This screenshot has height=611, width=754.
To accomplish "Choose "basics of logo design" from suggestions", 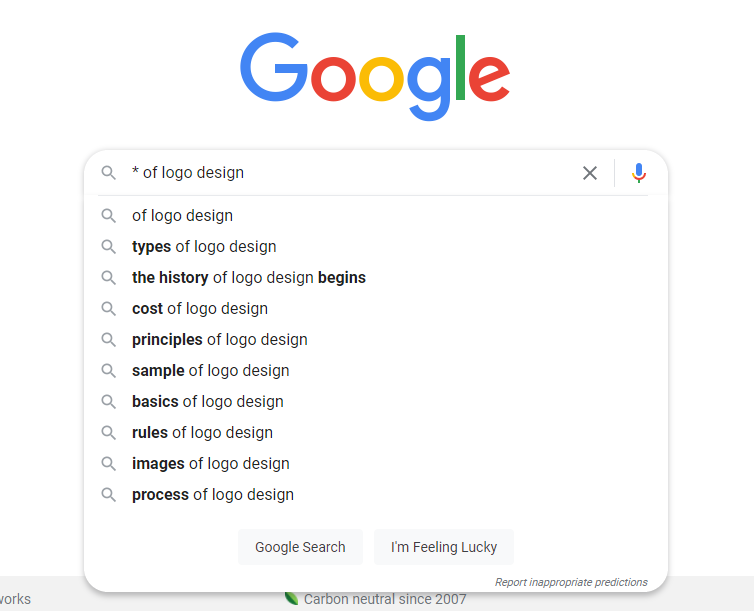I will 208,402.
